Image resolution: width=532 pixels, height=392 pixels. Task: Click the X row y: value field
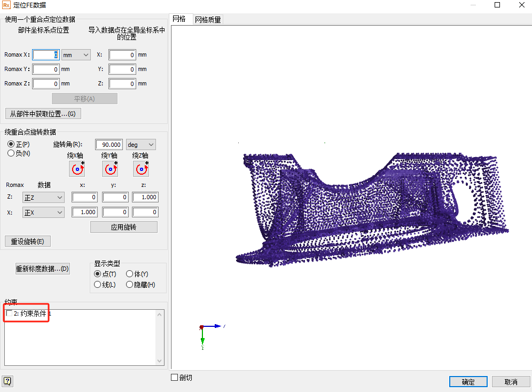115,212
